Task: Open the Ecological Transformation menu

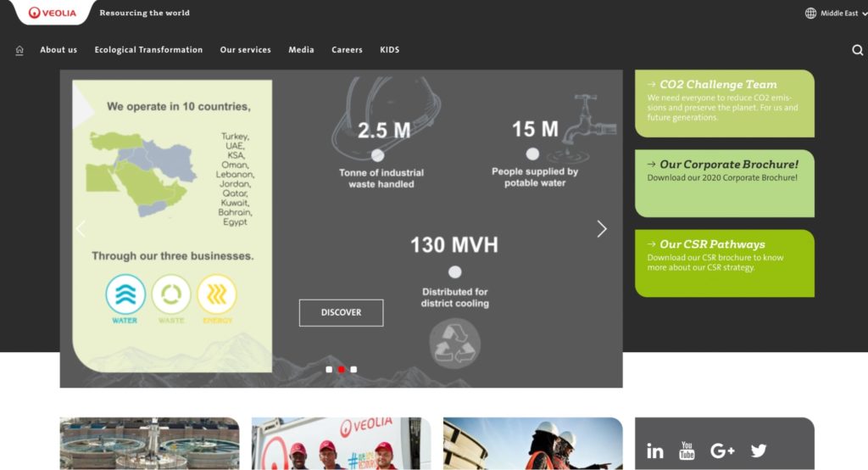Action: [x=148, y=49]
